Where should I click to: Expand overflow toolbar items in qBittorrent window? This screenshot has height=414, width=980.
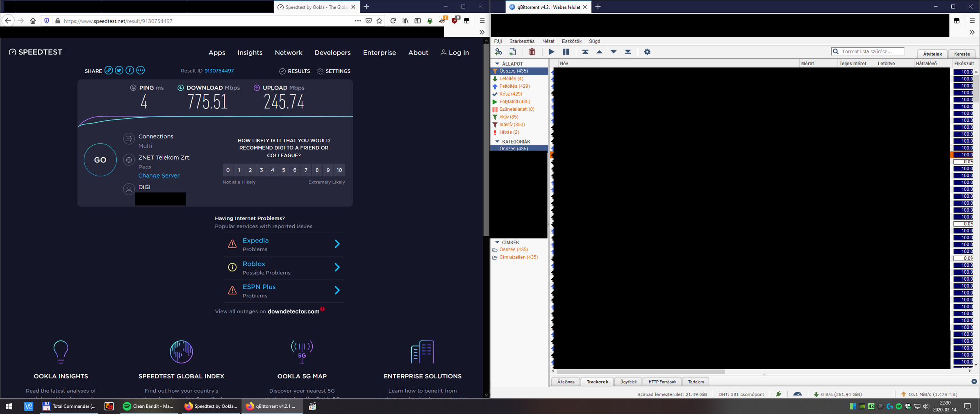pos(972,32)
